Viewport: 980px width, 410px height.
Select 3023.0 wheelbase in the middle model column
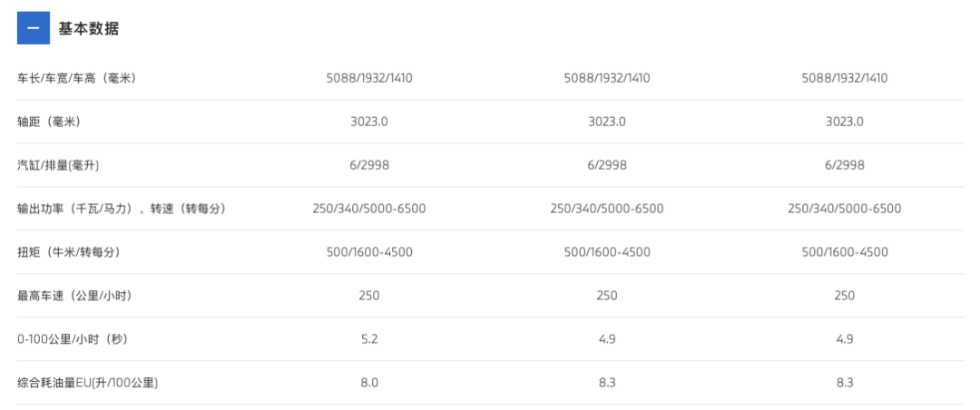click(607, 122)
